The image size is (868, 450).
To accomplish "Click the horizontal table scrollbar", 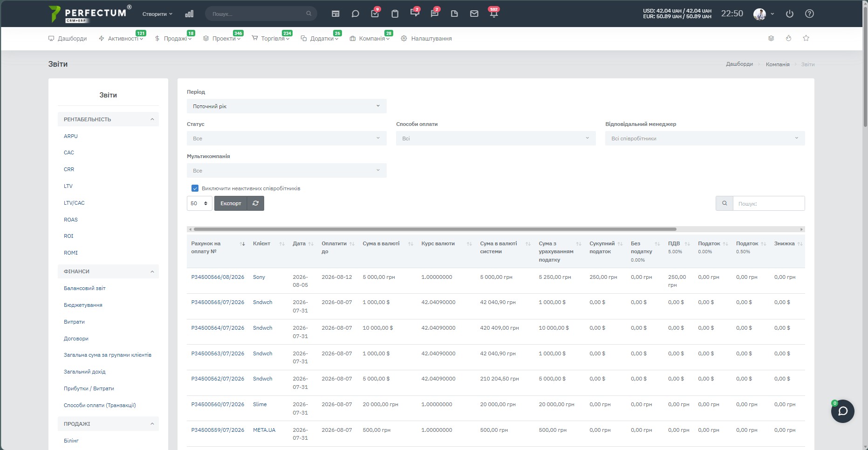I will pos(435,229).
